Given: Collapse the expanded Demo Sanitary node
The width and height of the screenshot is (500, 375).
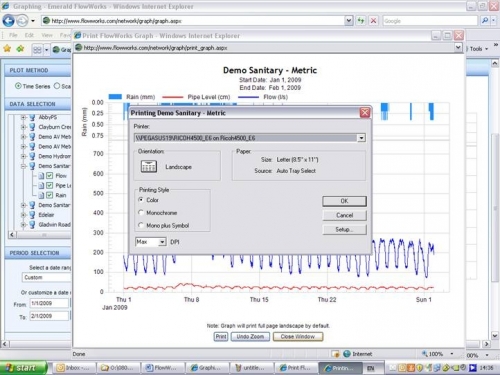Looking at the screenshot, I should point(23,166).
